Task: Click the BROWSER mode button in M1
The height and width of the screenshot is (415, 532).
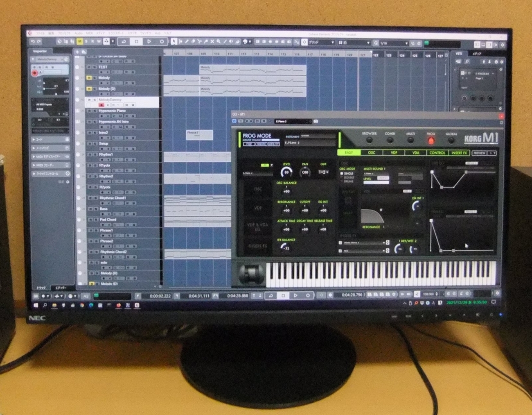Action: 369,141
